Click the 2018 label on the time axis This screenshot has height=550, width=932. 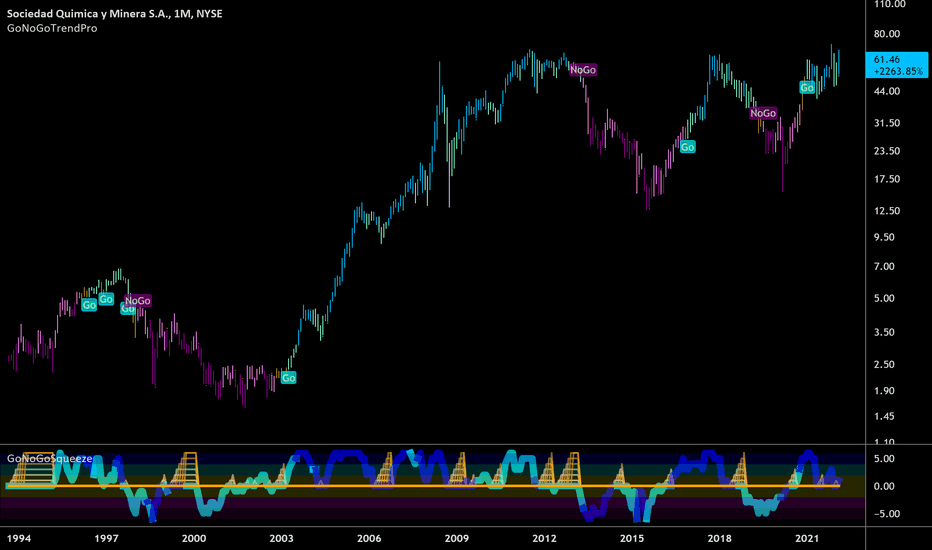tap(719, 538)
